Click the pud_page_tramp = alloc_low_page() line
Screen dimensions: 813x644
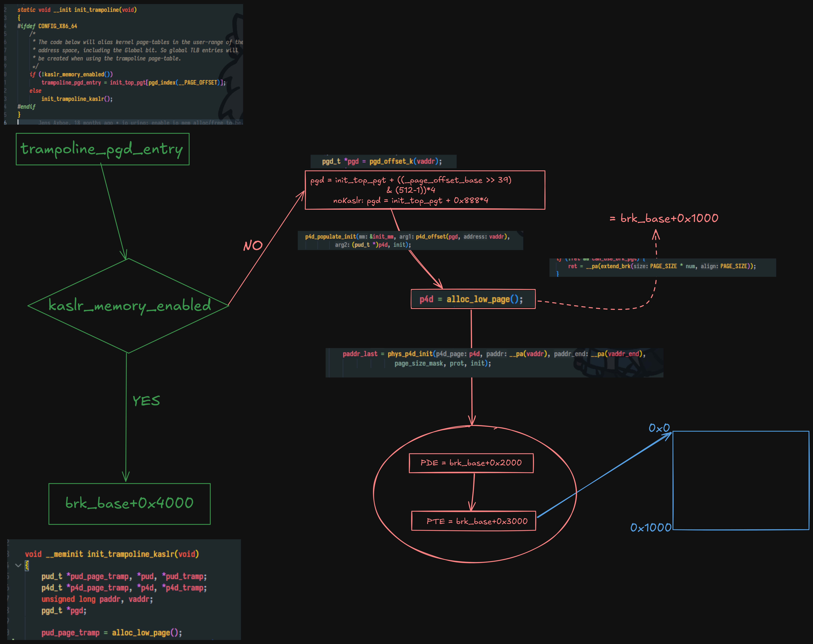(x=112, y=632)
